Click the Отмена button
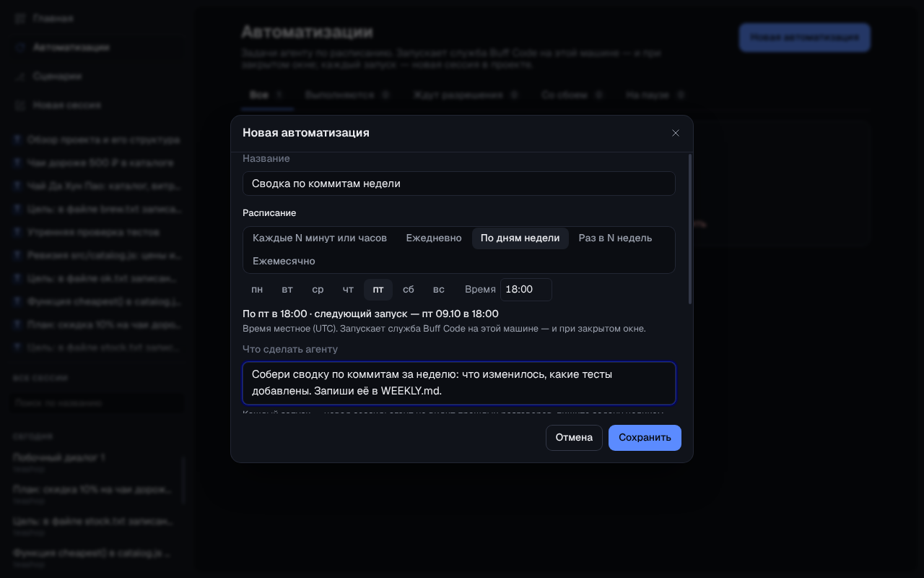The height and width of the screenshot is (578, 924). click(x=574, y=438)
